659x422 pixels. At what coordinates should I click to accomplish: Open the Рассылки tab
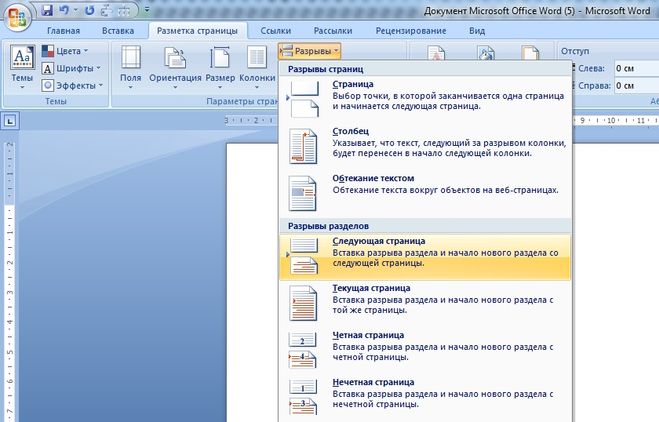click(x=333, y=31)
